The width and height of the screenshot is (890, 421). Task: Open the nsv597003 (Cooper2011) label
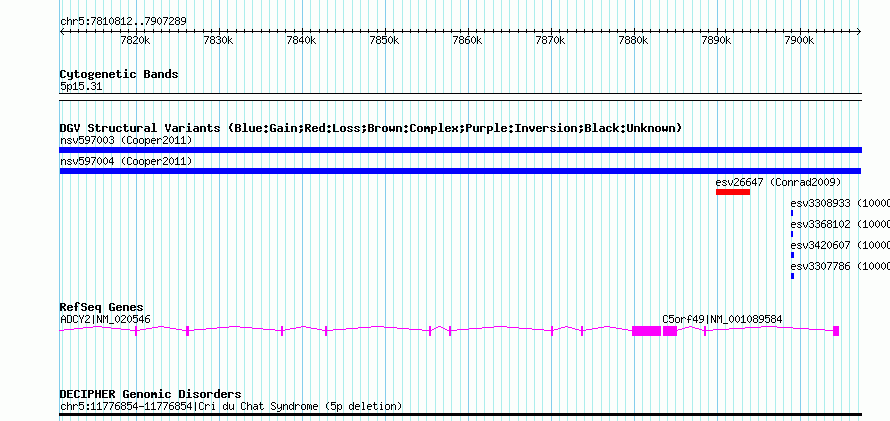[x=126, y=140]
